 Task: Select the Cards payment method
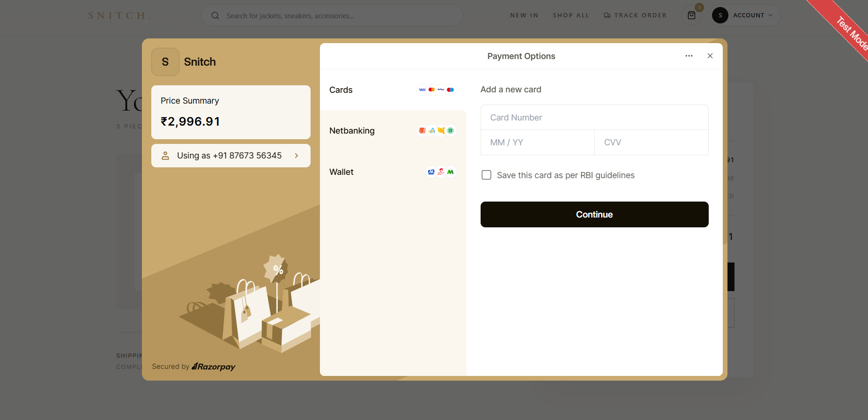click(393, 90)
